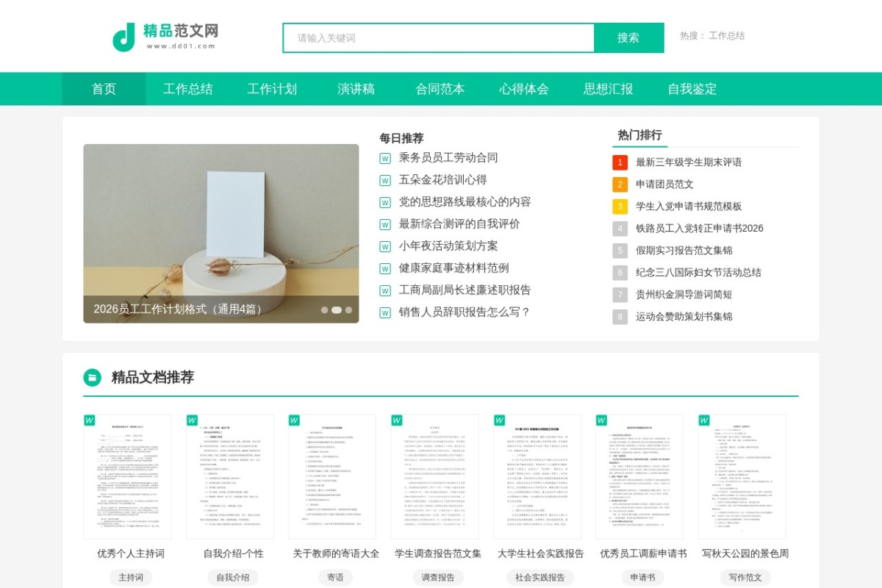The height and width of the screenshot is (588, 882).
Task: Open 大学生社会实践报告 document thumbnail
Action: 537,477
